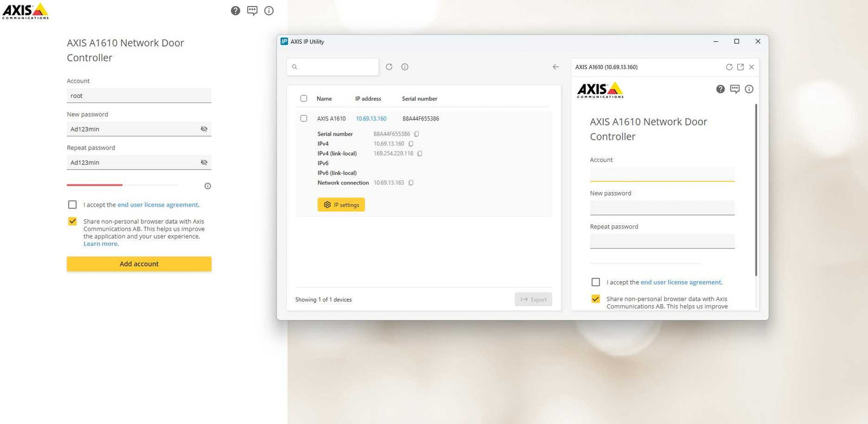Minimize the AXIS IP Utility window
Screen dimensions: 868x424
715,42
